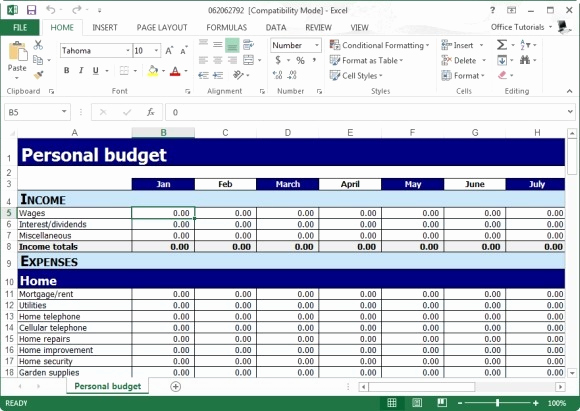Redo the last action
The width and height of the screenshot is (580, 411).
pos(77,10)
